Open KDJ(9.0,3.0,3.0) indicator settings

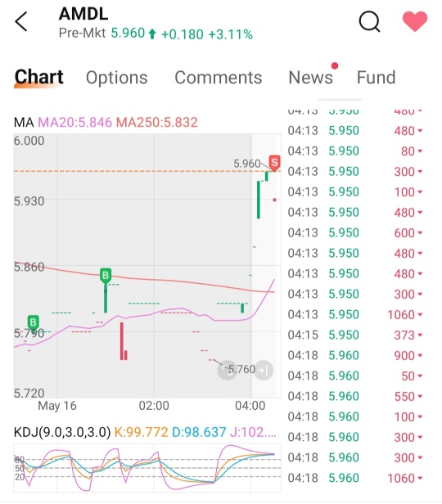tap(62, 432)
